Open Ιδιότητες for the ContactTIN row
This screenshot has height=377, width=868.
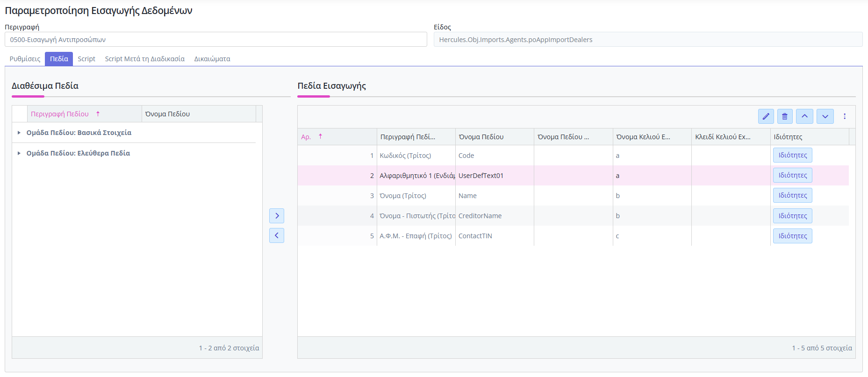793,236
